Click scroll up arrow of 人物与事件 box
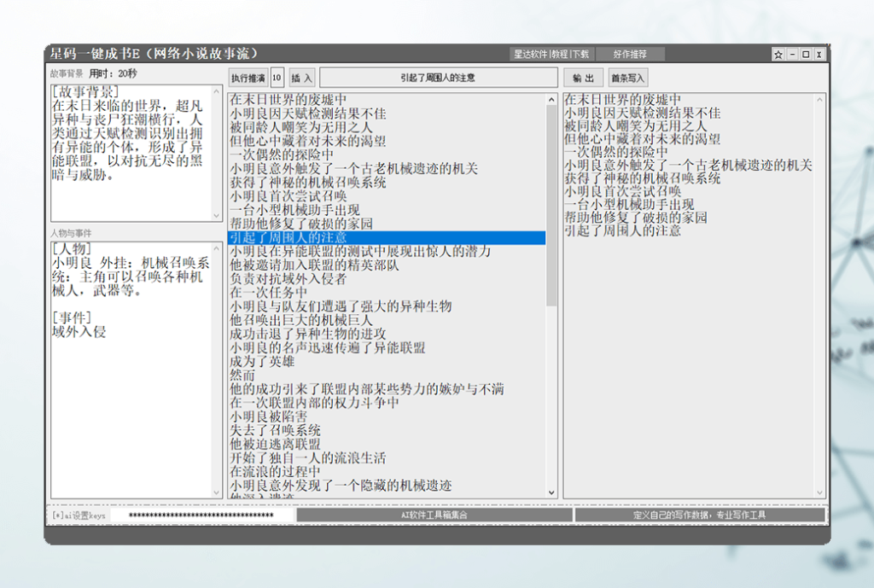The width and height of the screenshot is (874, 588). click(217, 248)
